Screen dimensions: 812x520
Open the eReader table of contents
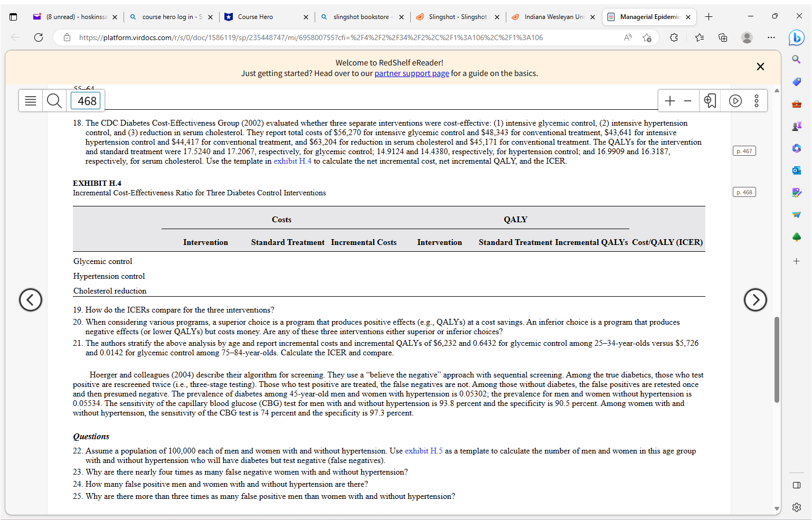click(x=30, y=100)
